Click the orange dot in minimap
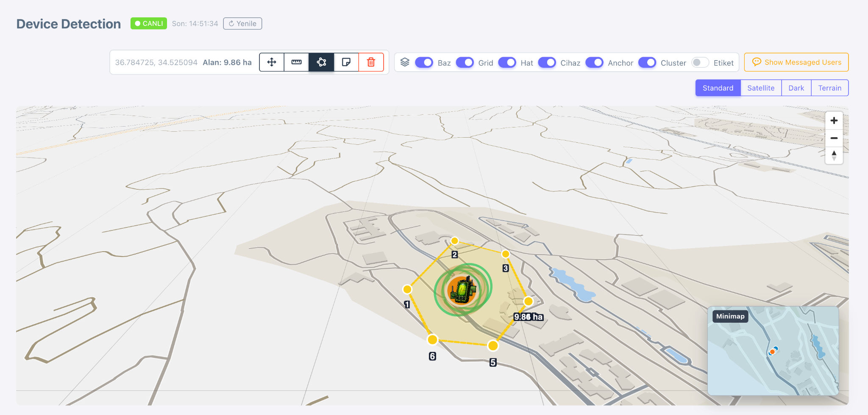 pyautogui.click(x=772, y=352)
